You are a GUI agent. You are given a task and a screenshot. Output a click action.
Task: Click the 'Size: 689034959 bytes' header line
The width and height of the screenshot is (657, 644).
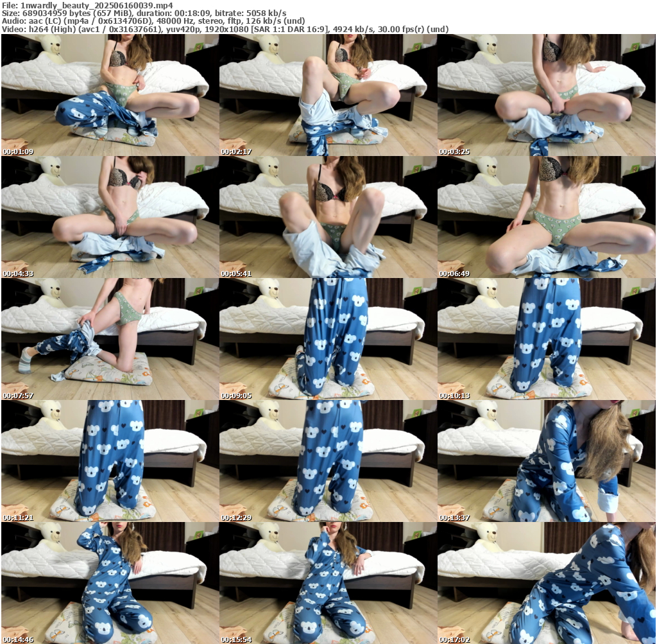click(x=144, y=13)
